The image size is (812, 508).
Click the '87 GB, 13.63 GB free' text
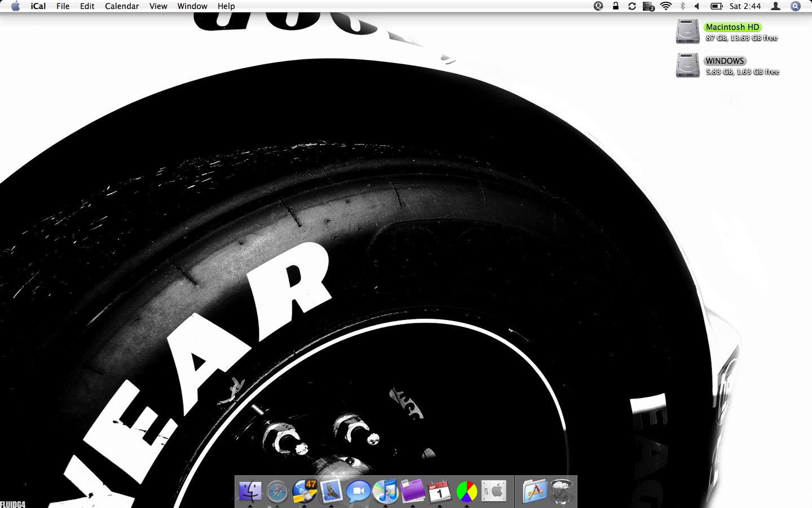(742, 38)
